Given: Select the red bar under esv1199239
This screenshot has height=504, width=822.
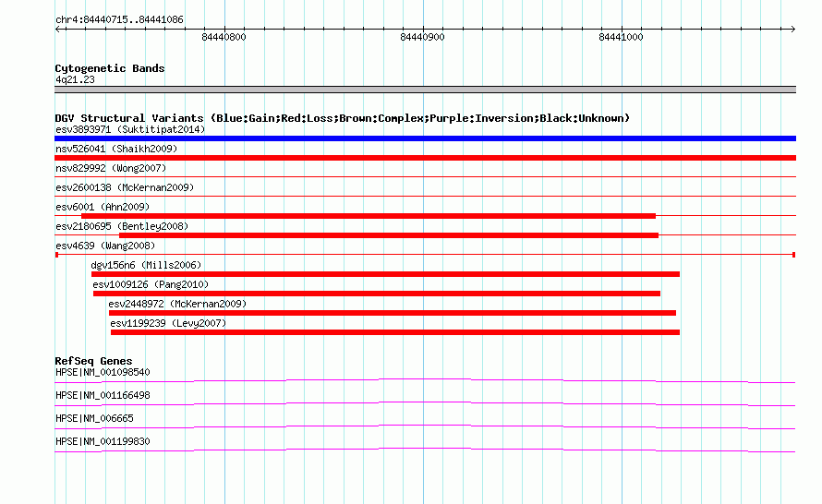Looking at the screenshot, I should pos(395,332).
